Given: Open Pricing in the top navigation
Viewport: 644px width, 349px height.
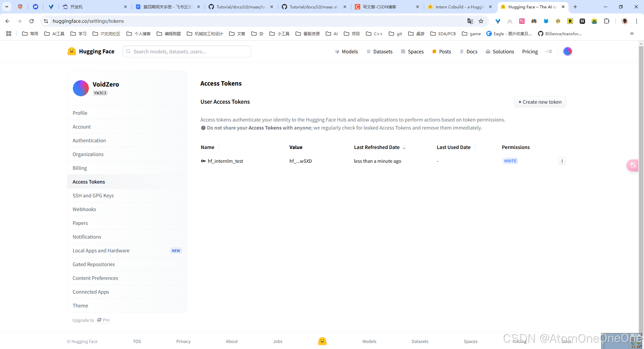Looking at the screenshot, I should 530,51.
